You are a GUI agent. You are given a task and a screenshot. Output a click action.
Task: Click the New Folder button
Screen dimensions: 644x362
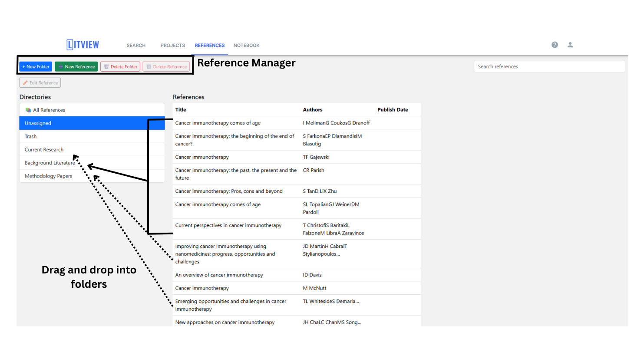coord(36,66)
